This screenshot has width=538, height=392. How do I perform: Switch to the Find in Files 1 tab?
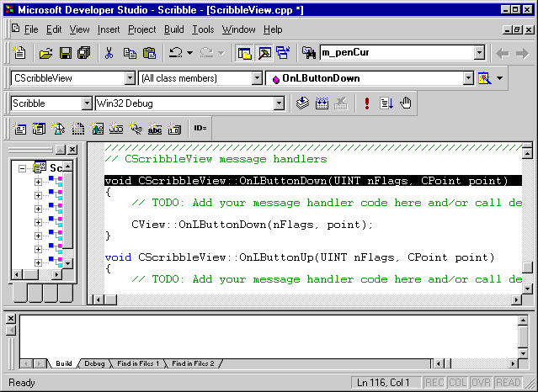coord(138,363)
